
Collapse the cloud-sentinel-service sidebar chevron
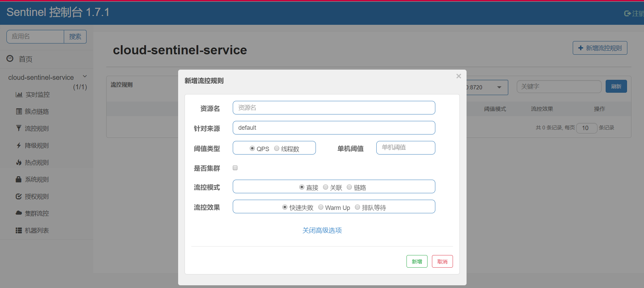click(x=85, y=76)
